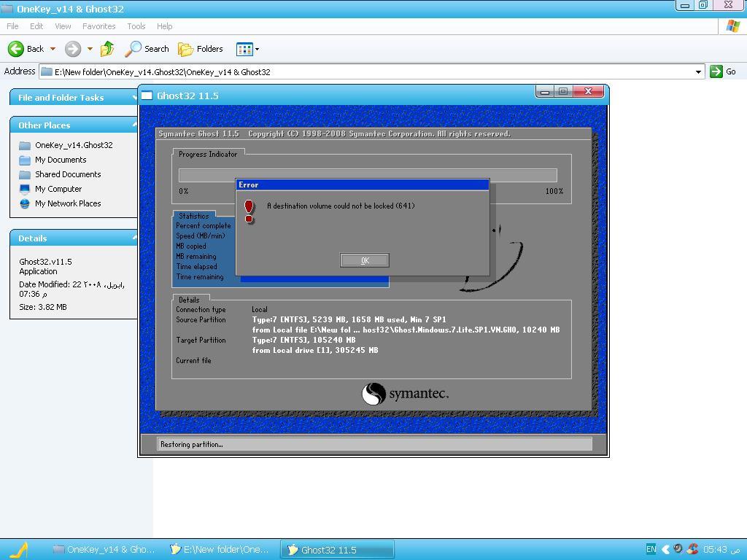This screenshot has height=560, width=747.
Task: Click the round tray icon beside the tray arrow
Action: [x=678, y=549]
